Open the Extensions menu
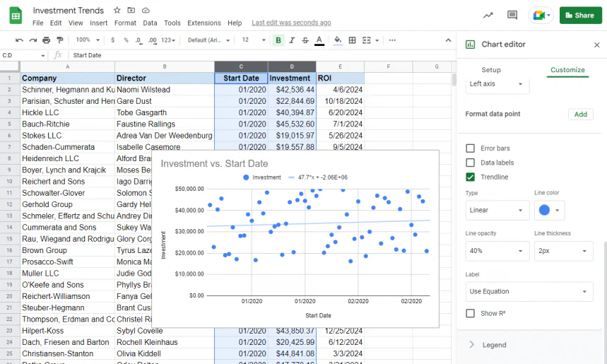Screen dimensions: 607x364 click(x=204, y=23)
